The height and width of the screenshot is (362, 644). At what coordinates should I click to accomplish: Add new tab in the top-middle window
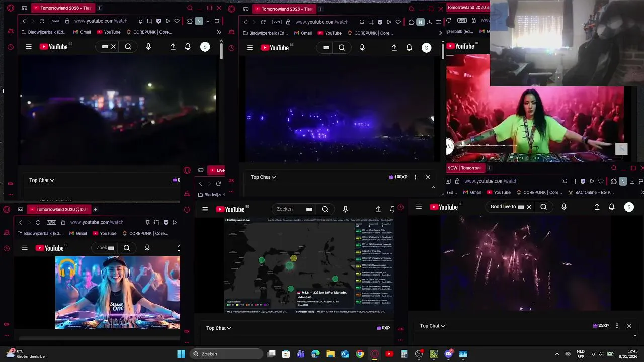click(320, 9)
